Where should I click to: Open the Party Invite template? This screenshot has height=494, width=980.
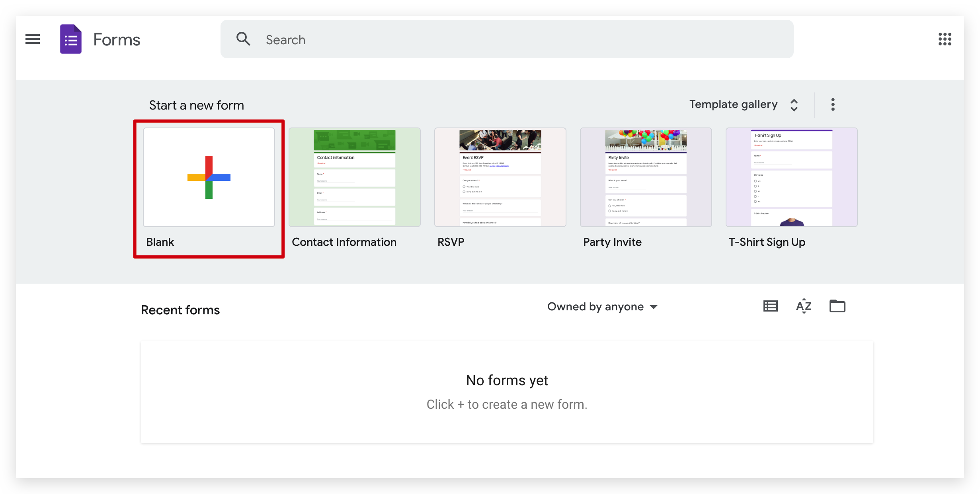coord(646,177)
